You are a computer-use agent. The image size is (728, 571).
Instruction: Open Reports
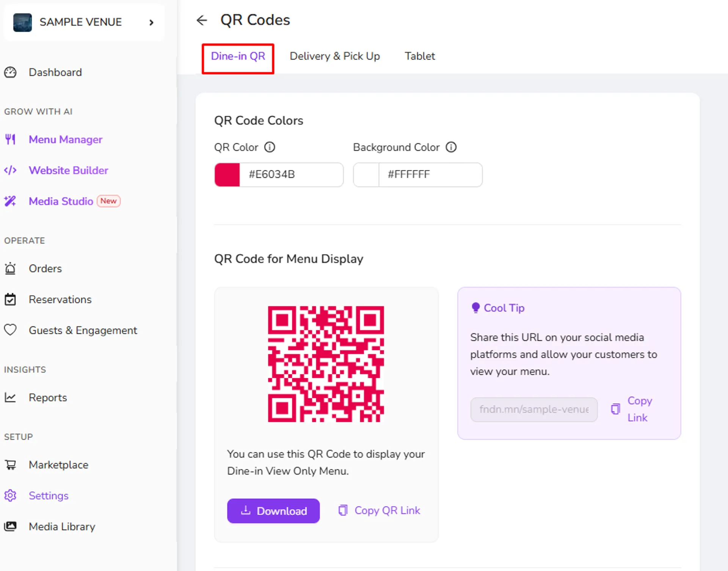pyautogui.click(x=48, y=397)
